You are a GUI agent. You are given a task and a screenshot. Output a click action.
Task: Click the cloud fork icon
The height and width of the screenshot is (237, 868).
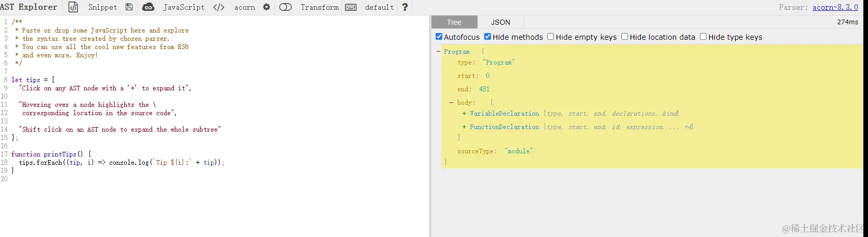click(x=148, y=7)
